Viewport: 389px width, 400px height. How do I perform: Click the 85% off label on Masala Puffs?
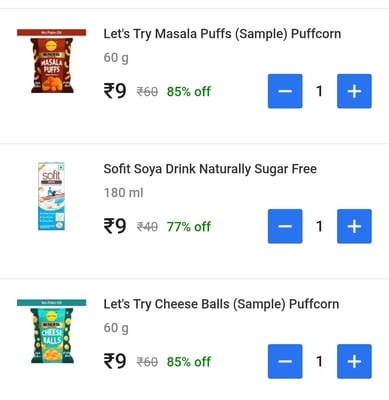189,91
